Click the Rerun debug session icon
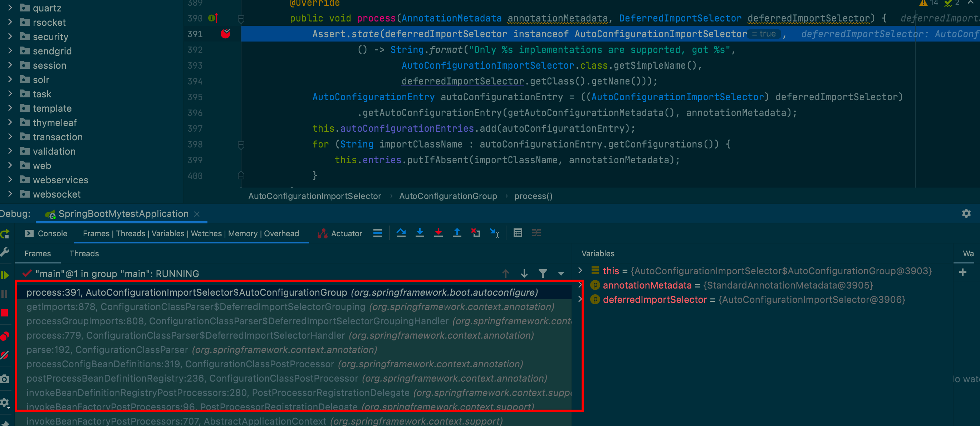980x426 pixels. (5, 234)
